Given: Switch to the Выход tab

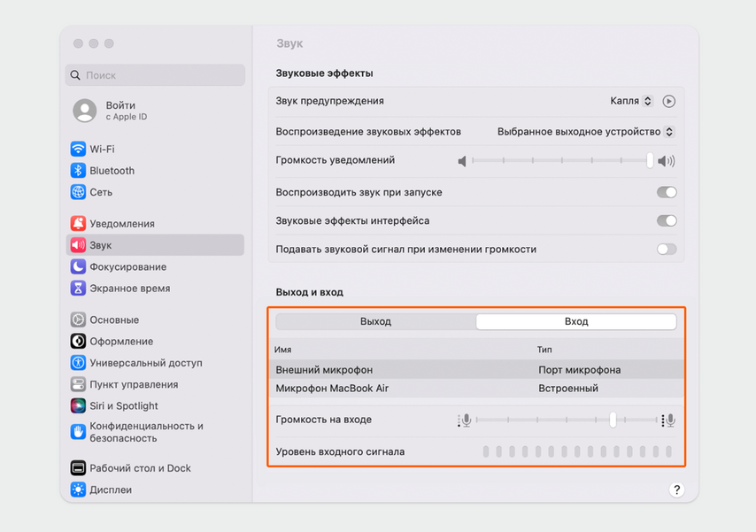Looking at the screenshot, I should 375,321.
